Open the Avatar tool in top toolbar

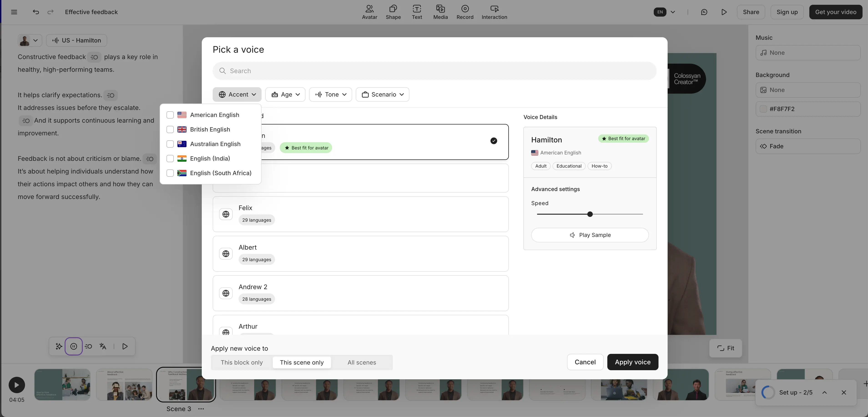(x=369, y=12)
